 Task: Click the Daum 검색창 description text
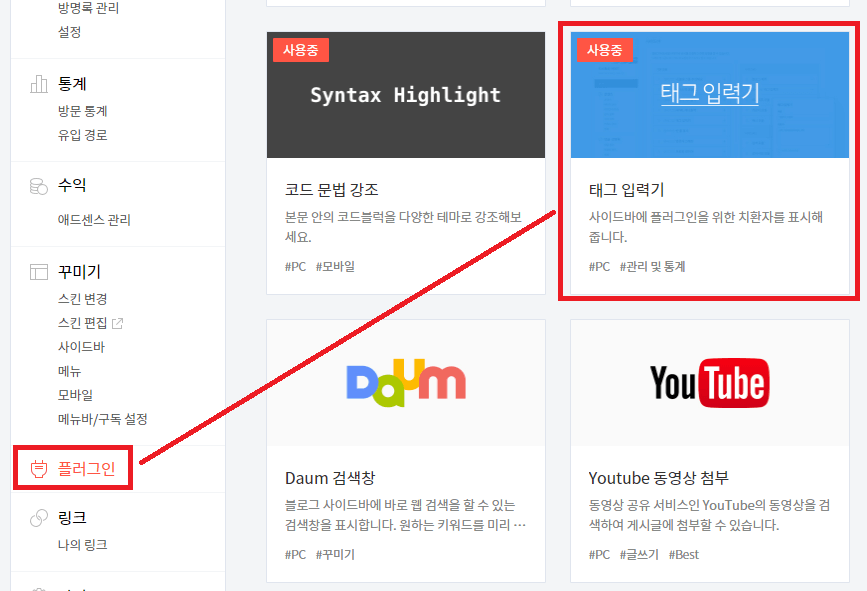405,515
